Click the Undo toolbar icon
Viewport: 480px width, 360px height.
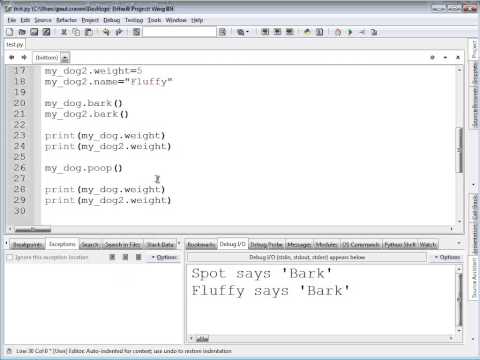[106, 32]
